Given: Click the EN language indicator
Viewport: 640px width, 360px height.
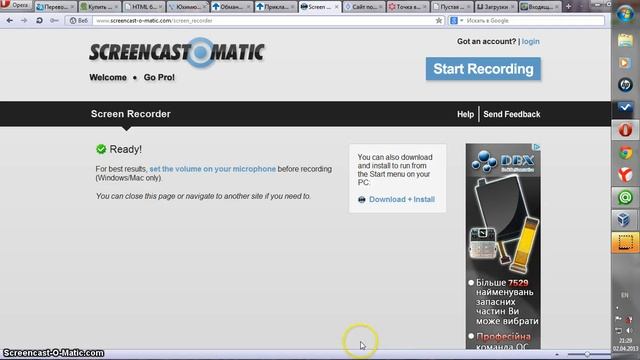Looking at the screenshot, I should pos(624,295).
